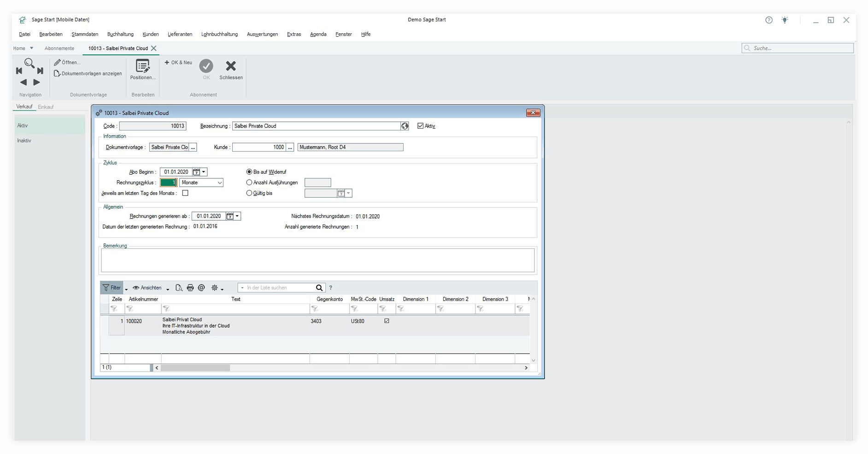Click the @ email icon in list toolbar
Image resolution: width=868 pixels, height=454 pixels.
click(x=201, y=288)
